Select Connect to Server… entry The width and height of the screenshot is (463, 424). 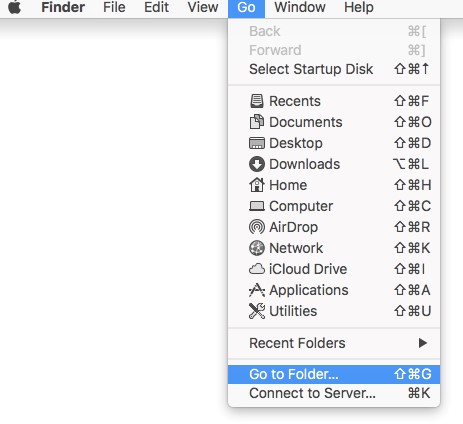(334, 393)
